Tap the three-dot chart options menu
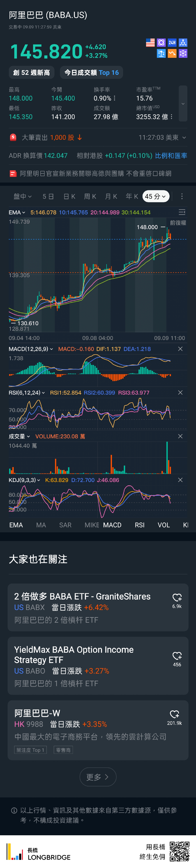The height and width of the screenshot is (868, 196). point(182,196)
